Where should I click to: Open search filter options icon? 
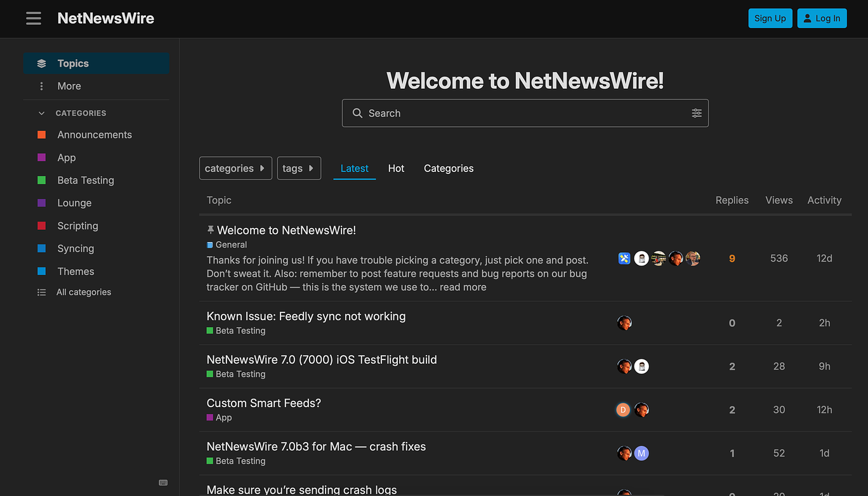[697, 113]
